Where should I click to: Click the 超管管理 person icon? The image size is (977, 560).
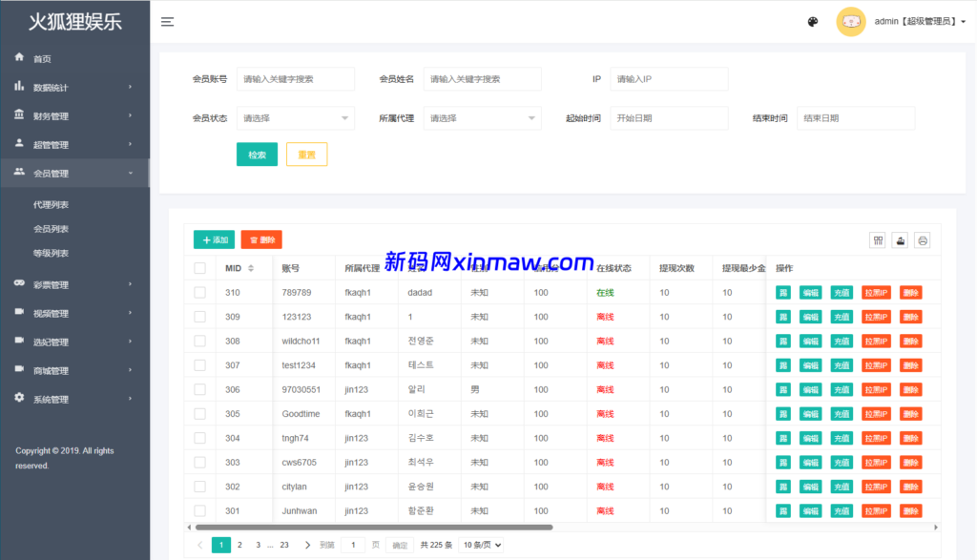19,143
